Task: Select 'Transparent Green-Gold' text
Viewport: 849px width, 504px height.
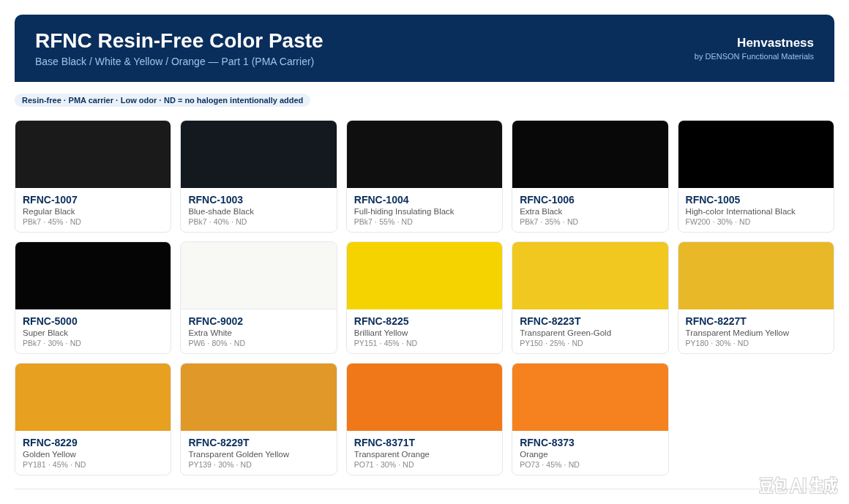Action: click(565, 333)
